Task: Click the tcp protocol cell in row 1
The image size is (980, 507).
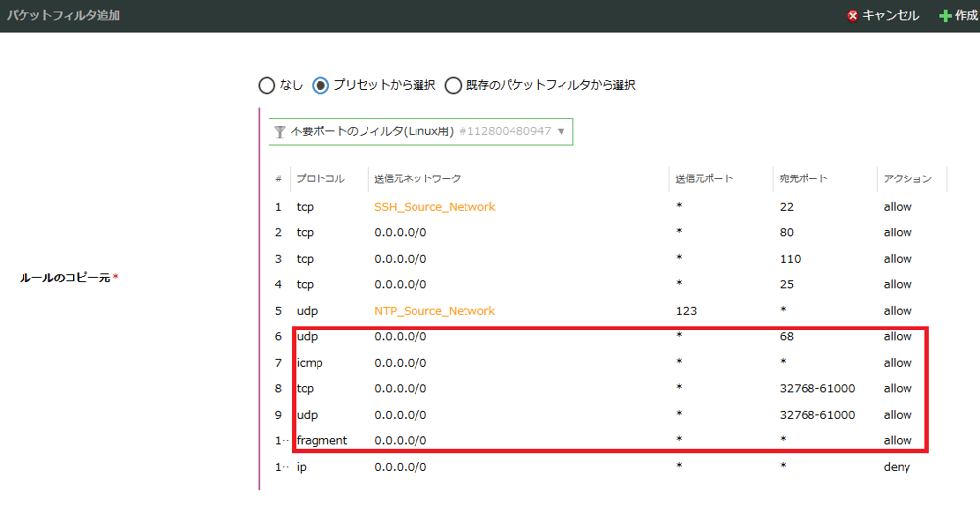Action: click(x=305, y=207)
